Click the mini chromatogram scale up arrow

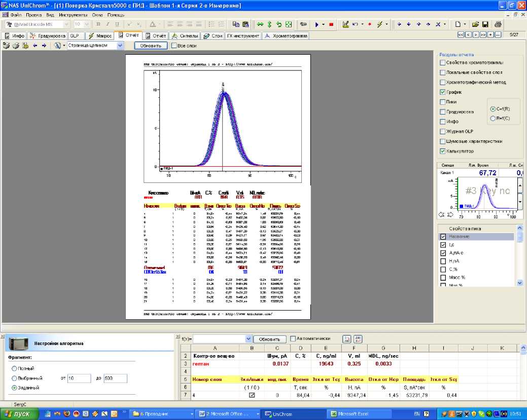pos(520,184)
